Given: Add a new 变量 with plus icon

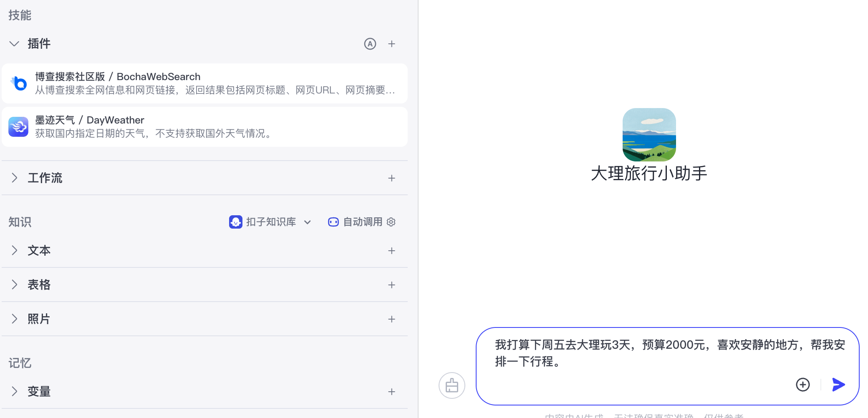Looking at the screenshot, I should click(391, 392).
